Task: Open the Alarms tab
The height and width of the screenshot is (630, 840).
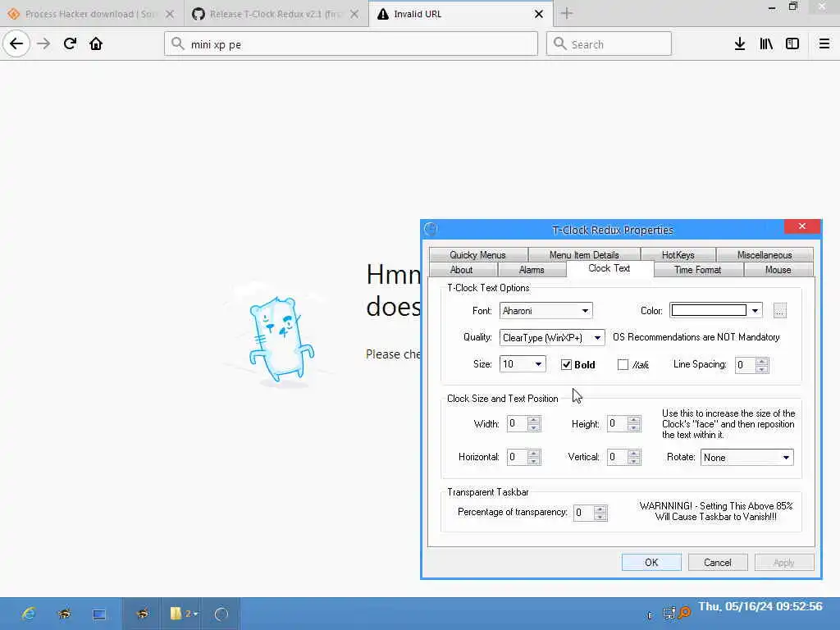Action: coord(532,269)
